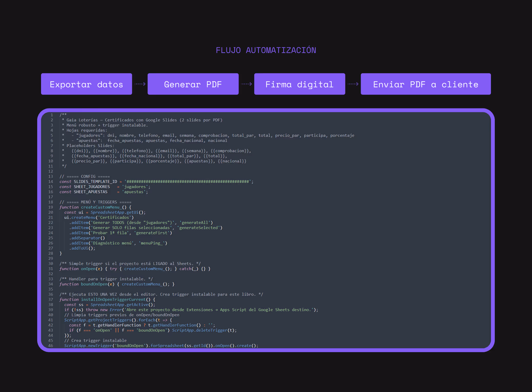Click the boundOnOpen function name on line 34

(94, 284)
